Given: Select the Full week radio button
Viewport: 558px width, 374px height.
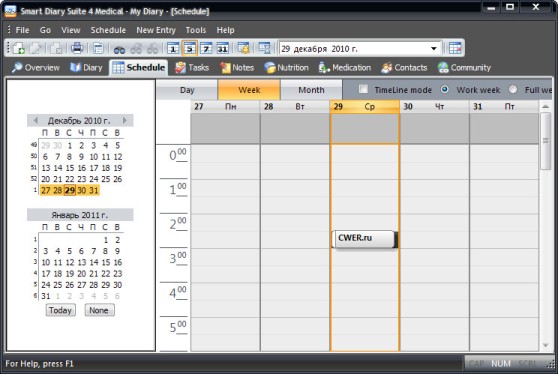Looking at the screenshot, I should point(513,89).
